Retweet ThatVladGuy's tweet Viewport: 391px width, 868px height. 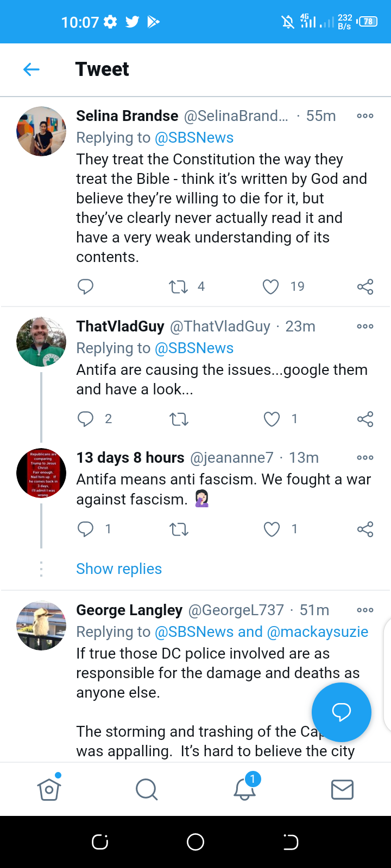click(179, 419)
